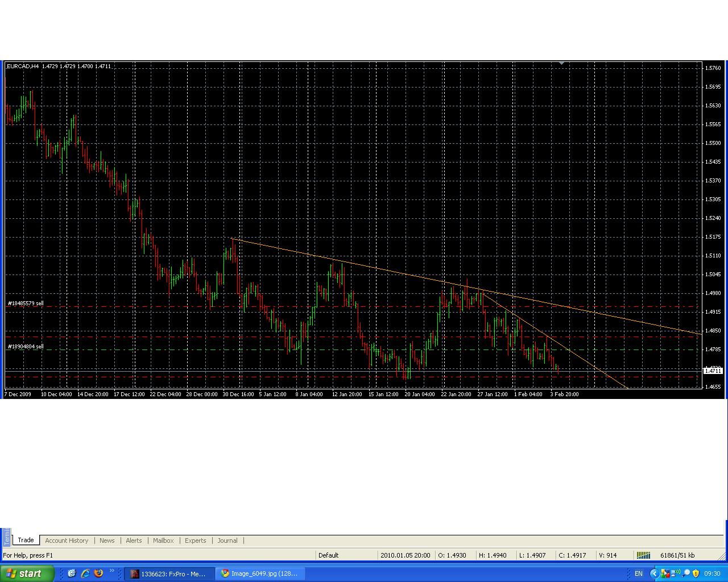Image resolution: width=728 pixels, height=582 pixels.
Task: Open Internet Explorer from quick launch
Action: pos(85,573)
